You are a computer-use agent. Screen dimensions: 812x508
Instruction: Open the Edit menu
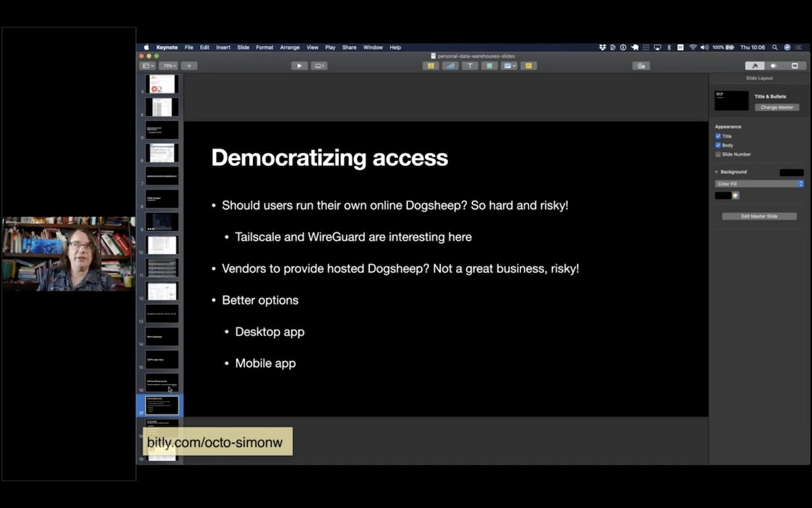[x=204, y=47]
